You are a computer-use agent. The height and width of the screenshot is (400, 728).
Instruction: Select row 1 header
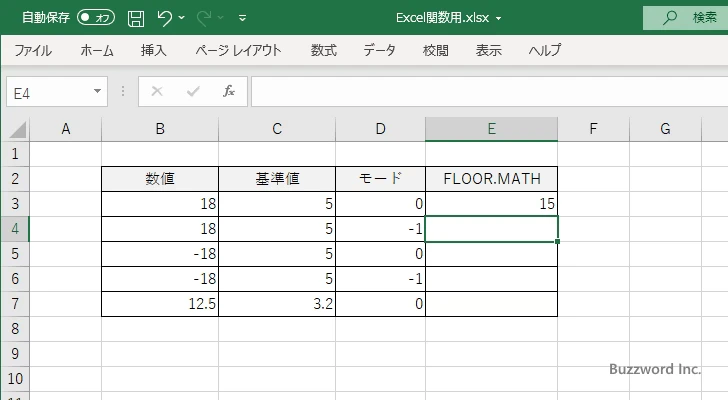(15, 154)
